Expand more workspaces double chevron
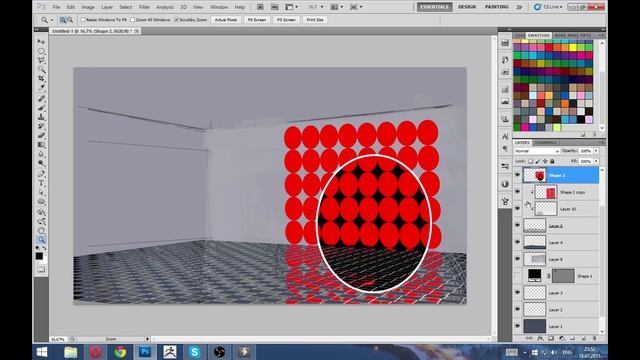Viewport: 640px width, 360px height. tap(519, 7)
